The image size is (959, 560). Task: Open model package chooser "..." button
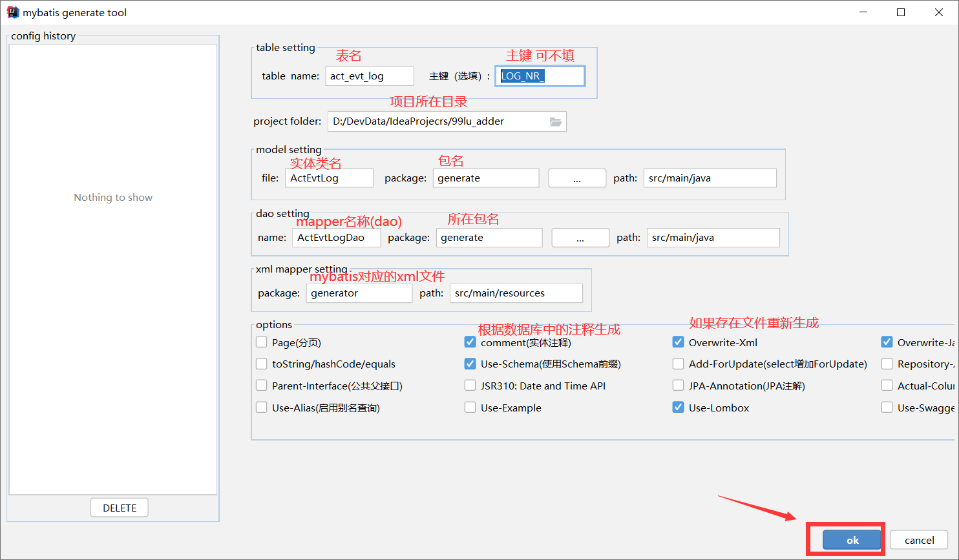[x=577, y=178]
